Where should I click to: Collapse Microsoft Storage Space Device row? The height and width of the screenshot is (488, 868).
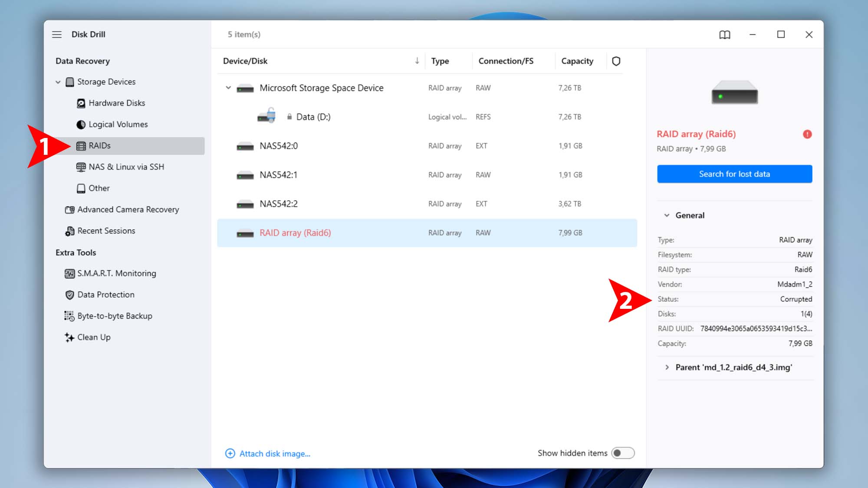click(x=228, y=88)
